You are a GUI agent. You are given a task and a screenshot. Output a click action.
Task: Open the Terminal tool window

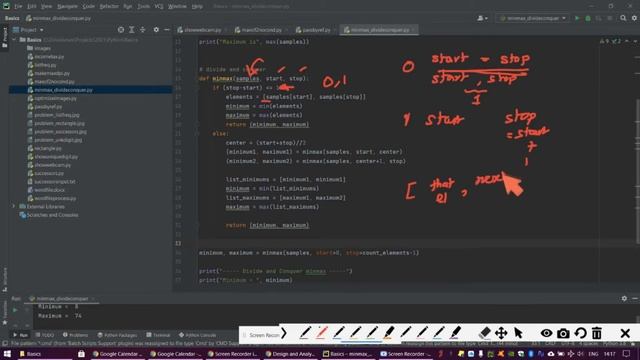pyautogui.click(x=158, y=335)
